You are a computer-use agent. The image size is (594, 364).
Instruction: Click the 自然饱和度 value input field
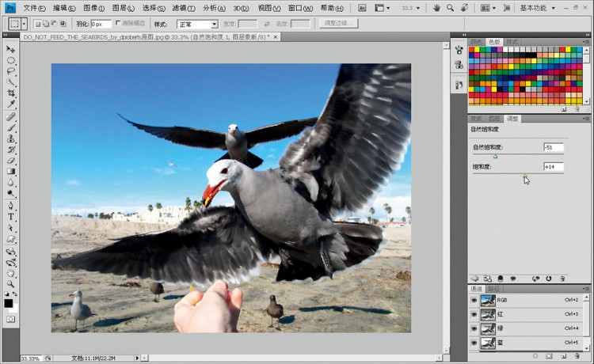[x=553, y=147]
